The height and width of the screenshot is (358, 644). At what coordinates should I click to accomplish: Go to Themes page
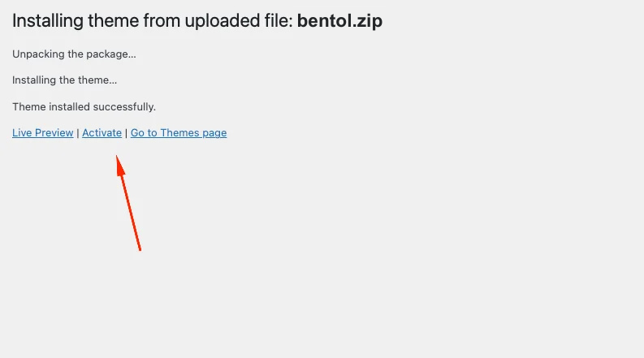(179, 132)
